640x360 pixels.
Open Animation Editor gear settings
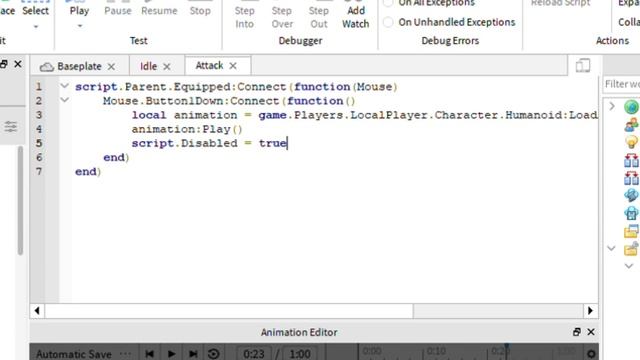(x=591, y=353)
